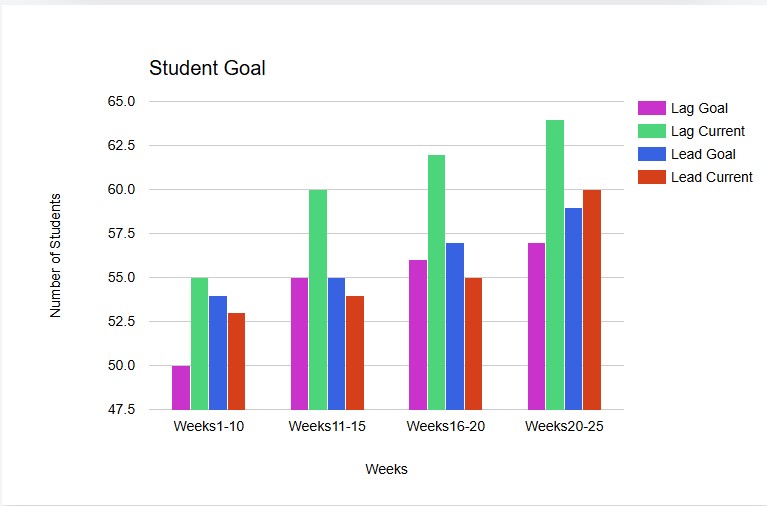Image resolution: width=767 pixels, height=506 pixels.
Task: Click the Lag Current bar for Weeks11-15
Action: click(x=318, y=300)
